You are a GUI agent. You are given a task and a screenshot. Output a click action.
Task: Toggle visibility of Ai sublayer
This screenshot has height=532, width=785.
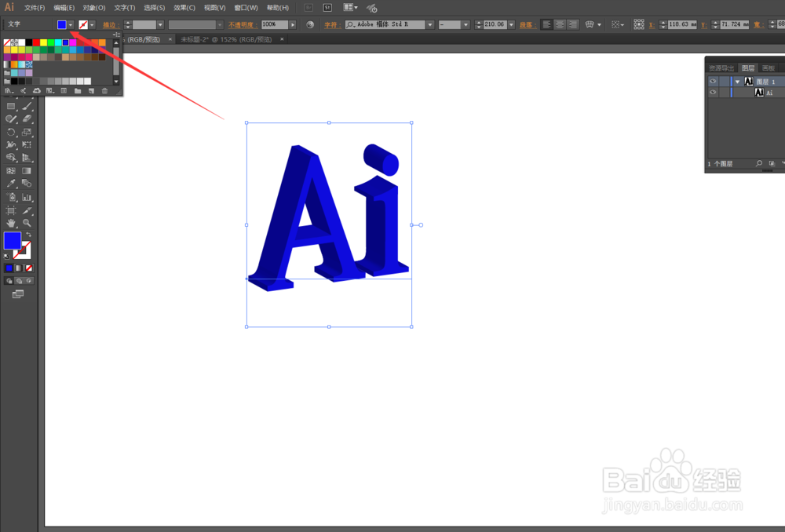point(713,92)
